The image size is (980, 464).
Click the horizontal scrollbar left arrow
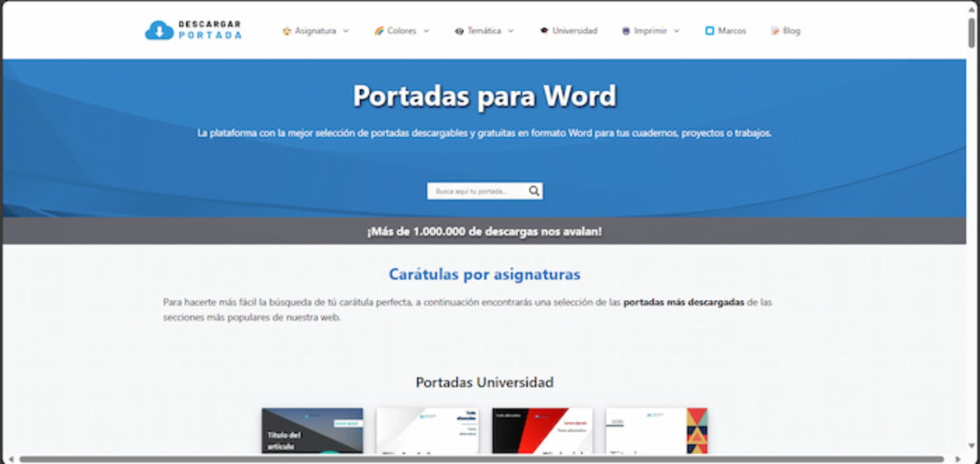(x=10, y=459)
